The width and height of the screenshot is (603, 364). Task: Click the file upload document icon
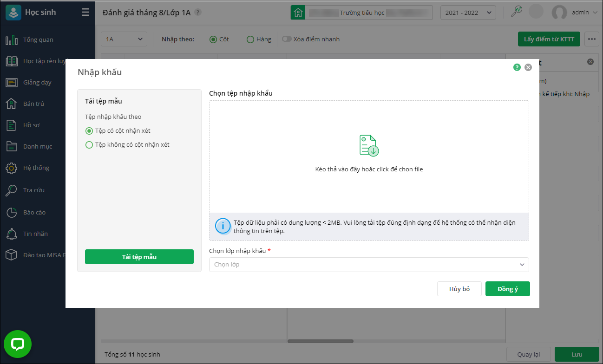coord(369,145)
